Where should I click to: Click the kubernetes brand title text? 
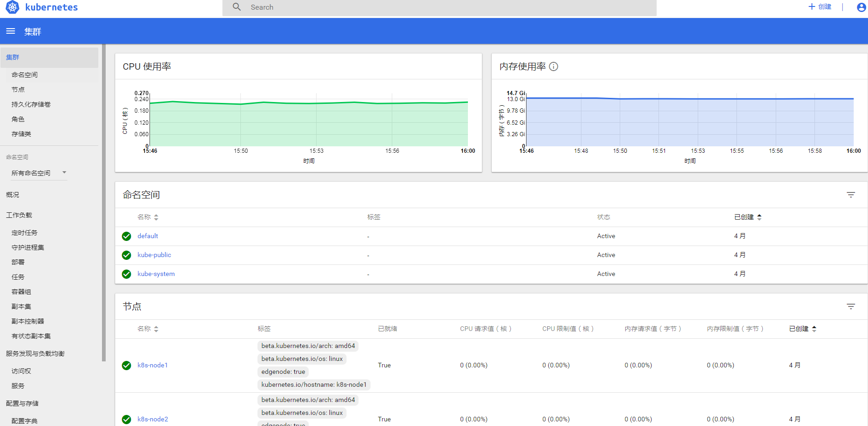click(51, 7)
